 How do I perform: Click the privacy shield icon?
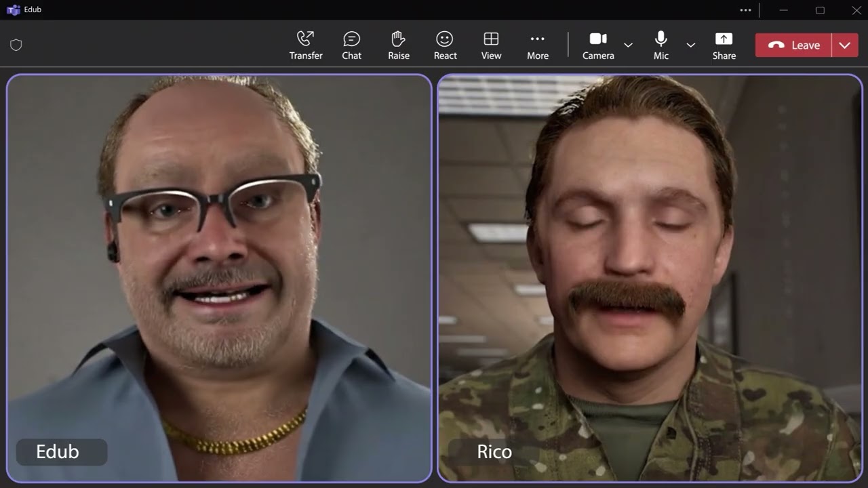click(x=16, y=45)
